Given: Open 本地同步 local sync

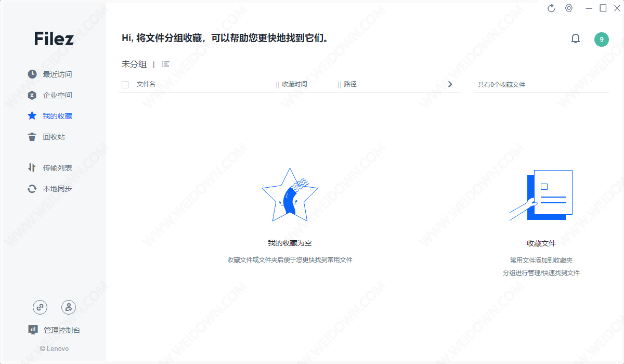Looking at the screenshot, I should click(57, 189).
